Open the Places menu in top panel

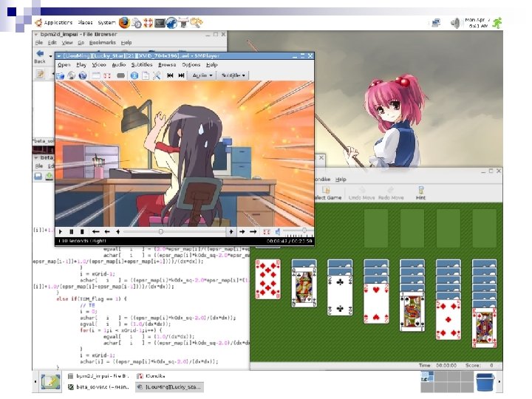85,23
